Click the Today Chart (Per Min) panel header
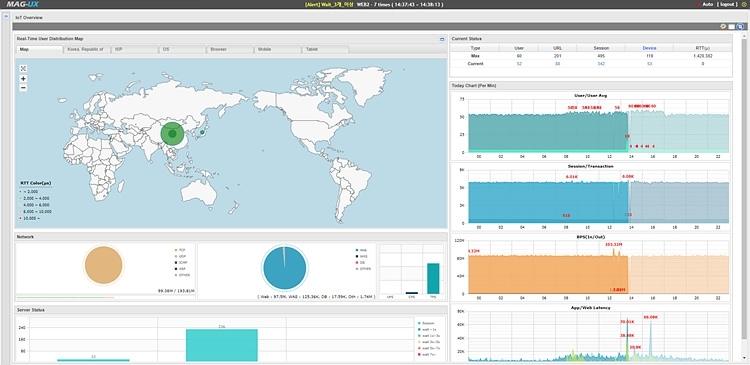Image resolution: width=750 pixels, height=365 pixels. [591, 86]
